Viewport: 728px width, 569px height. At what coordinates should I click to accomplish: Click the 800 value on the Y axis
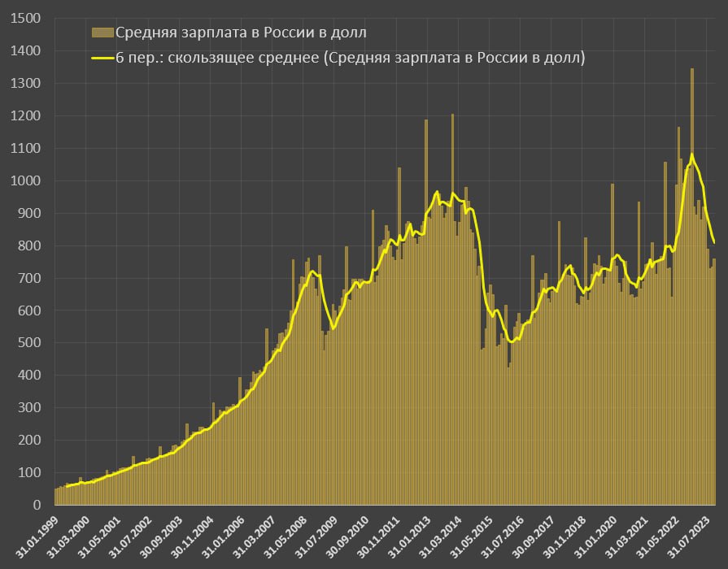tap(30, 245)
